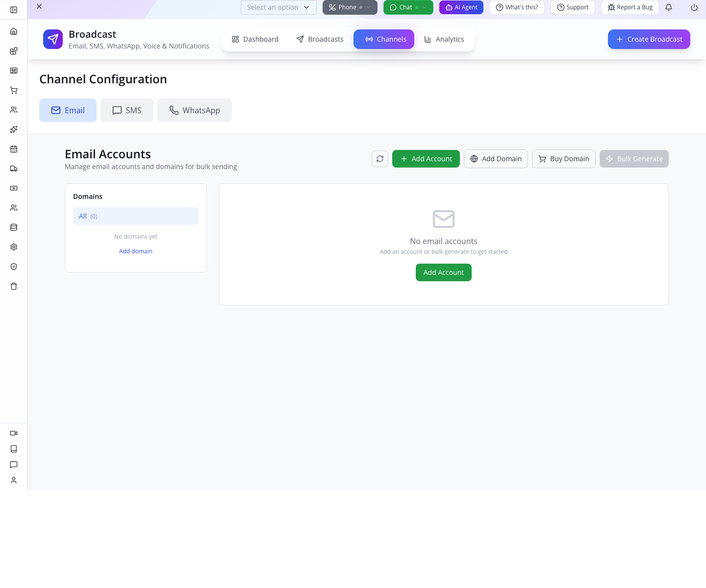This screenshot has width=706, height=588.
Task: Close the panel with X icon
Action: point(39,6)
